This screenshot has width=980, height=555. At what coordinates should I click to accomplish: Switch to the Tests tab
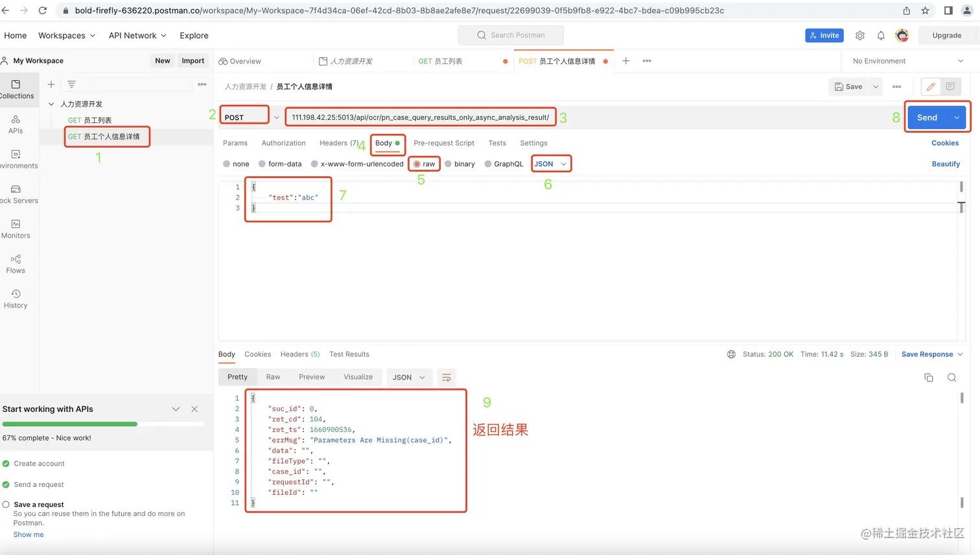point(497,143)
